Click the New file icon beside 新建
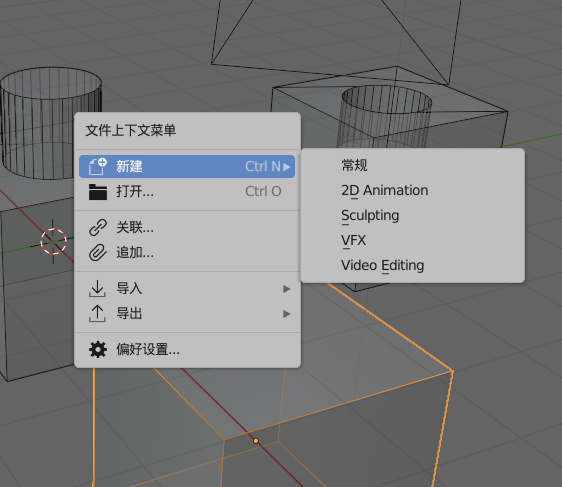 point(98,166)
